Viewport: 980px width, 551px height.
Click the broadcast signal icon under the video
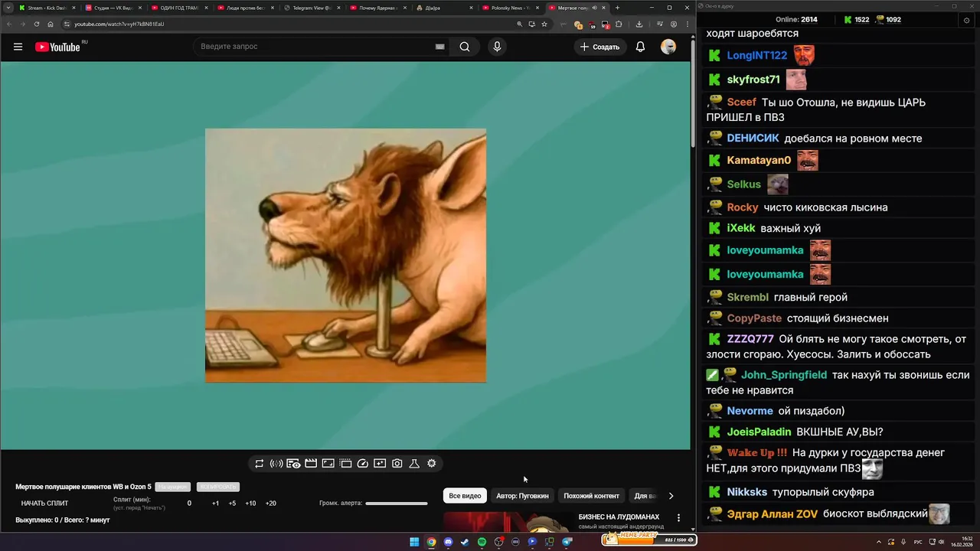pyautogui.click(x=276, y=464)
